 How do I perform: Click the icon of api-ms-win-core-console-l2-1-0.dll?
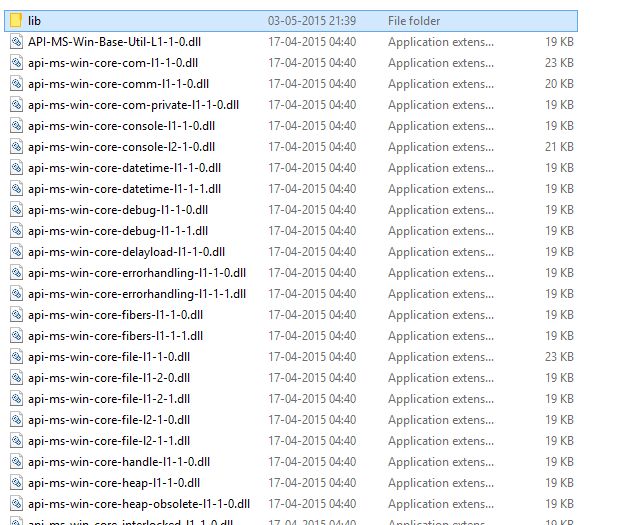coord(16,147)
